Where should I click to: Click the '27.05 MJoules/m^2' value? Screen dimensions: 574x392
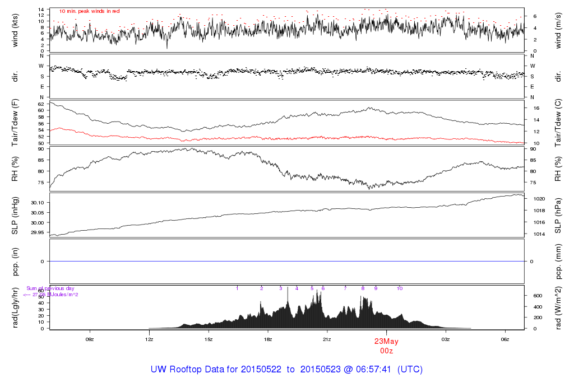pyautogui.click(x=55, y=295)
